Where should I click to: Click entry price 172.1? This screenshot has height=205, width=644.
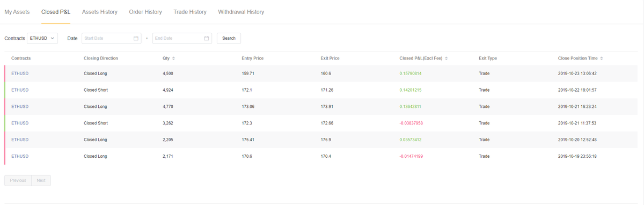click(247, 90)
